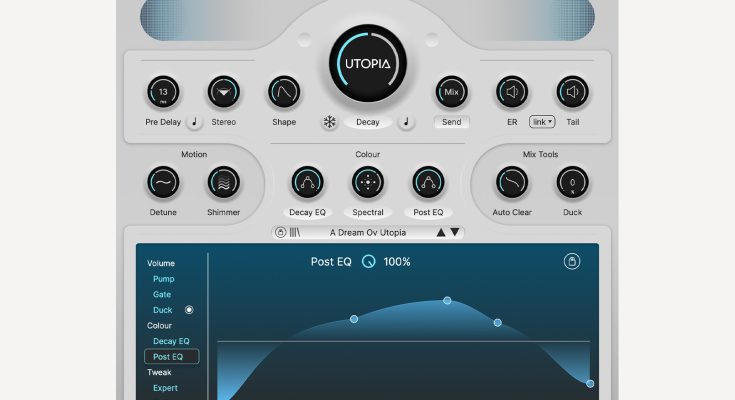Open the link dropdown between ER and Tail
This screenshot has height=400, width=735.
pyautogui.click(x=542, y=122)
